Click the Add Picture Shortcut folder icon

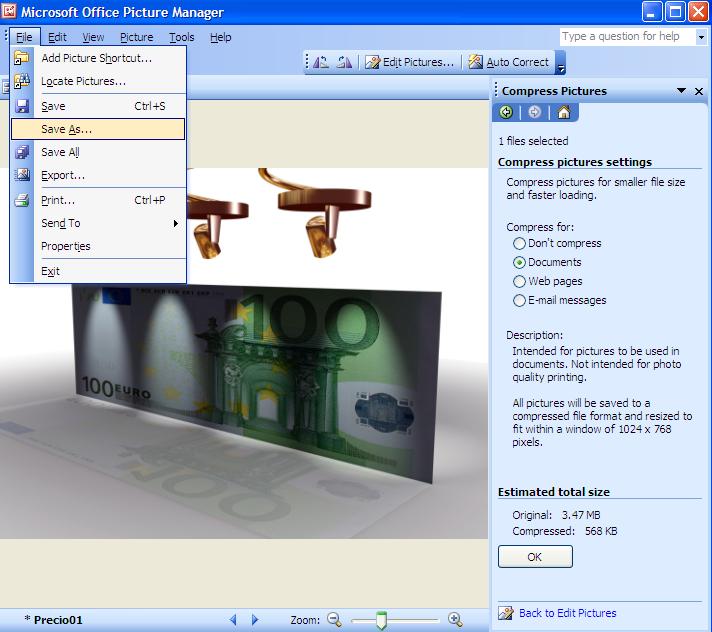coord(21,58)
